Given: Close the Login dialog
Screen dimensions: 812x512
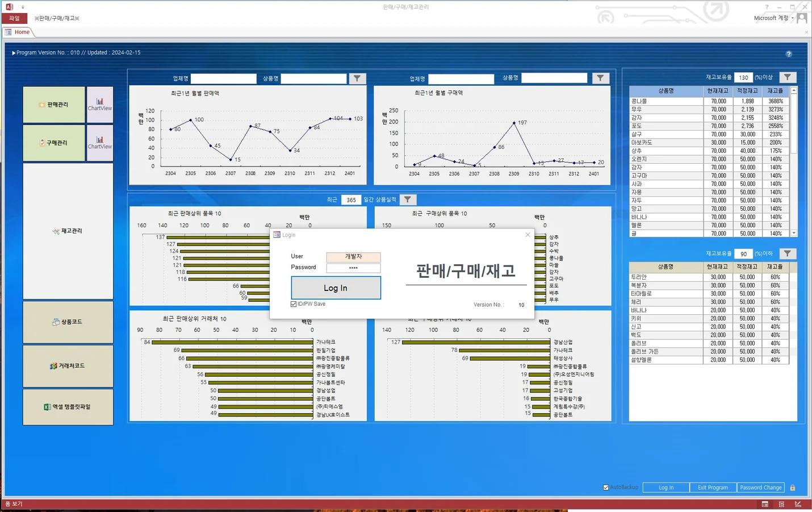Looking at the screenshot, I should pos(528,235).
